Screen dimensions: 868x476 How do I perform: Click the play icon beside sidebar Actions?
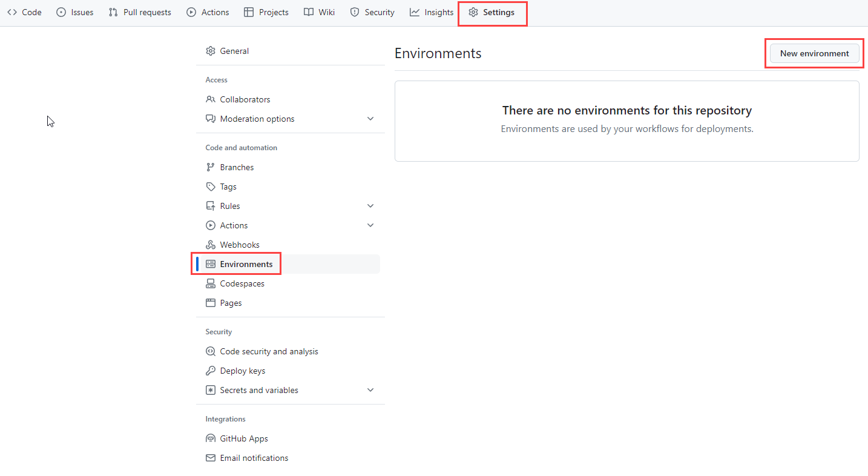point(211,225)
